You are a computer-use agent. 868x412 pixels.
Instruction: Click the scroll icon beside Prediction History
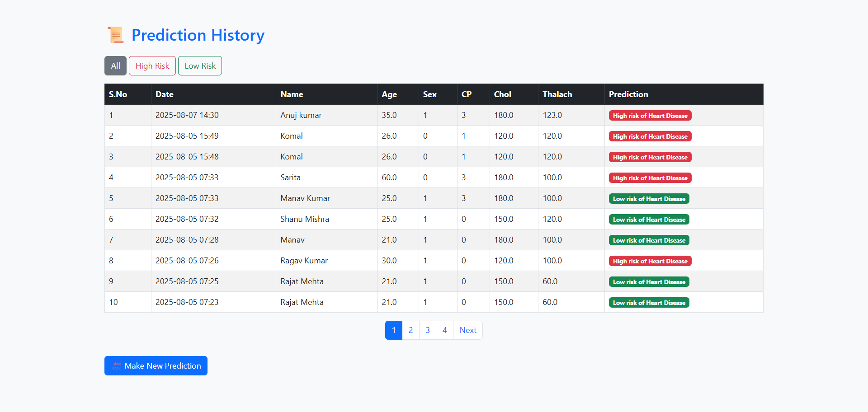(115, 35)
